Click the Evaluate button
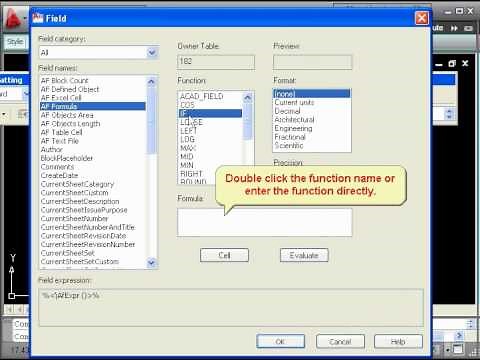Viewport: 480px width, 360px height. [304, 255]
